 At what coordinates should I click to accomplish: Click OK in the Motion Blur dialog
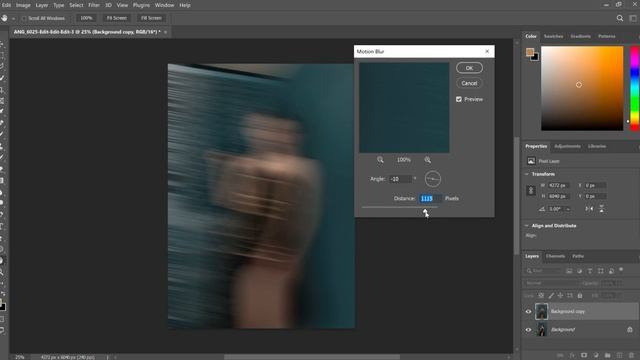[469, 68]
